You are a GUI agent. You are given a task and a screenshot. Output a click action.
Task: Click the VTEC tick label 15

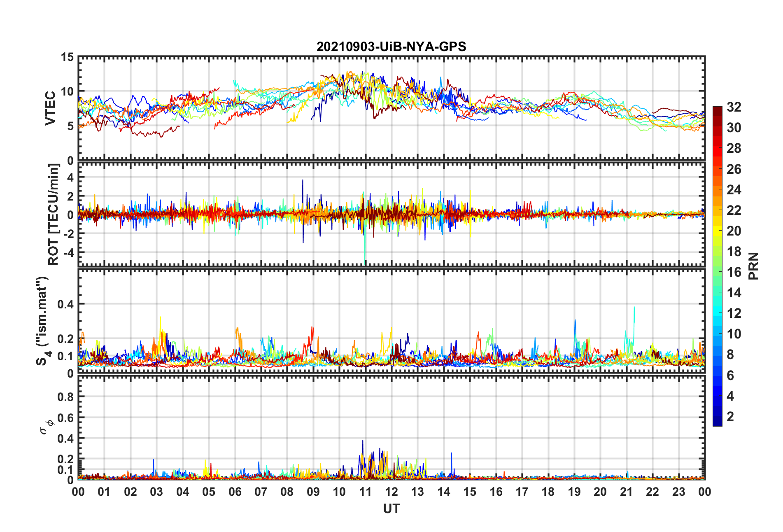(x=67, y=57)
